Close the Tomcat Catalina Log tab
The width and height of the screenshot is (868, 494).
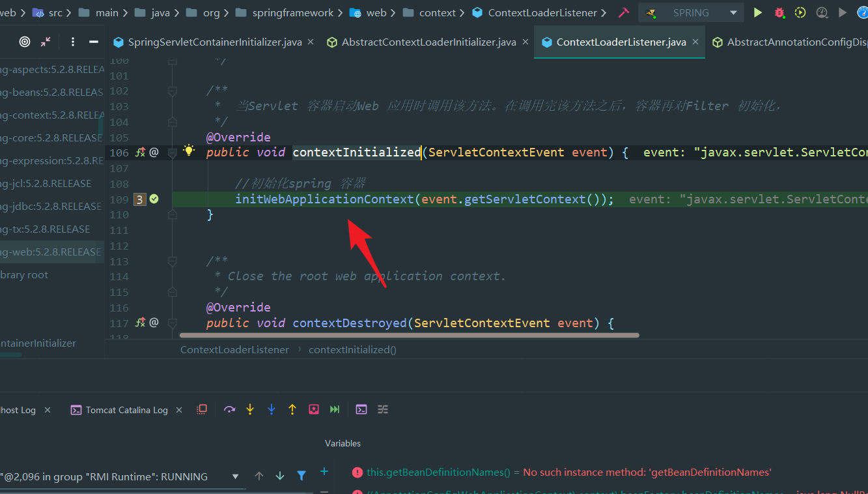tap(178, 410)
